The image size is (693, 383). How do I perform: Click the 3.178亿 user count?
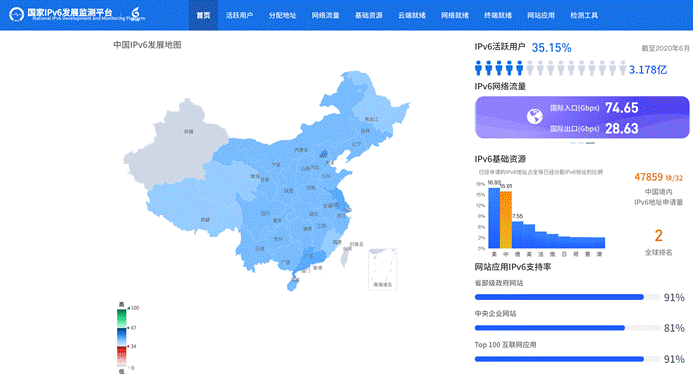[647, 70]
